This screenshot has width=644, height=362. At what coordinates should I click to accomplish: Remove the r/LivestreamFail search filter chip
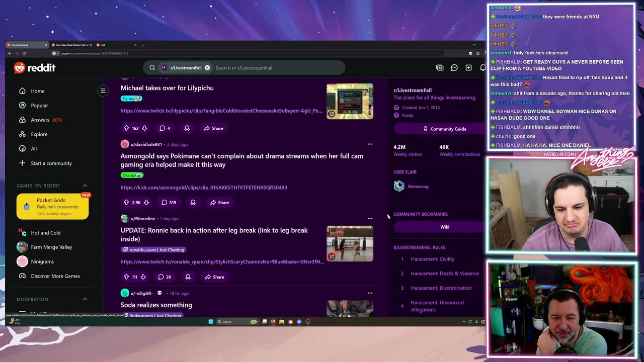coord(207,68)
